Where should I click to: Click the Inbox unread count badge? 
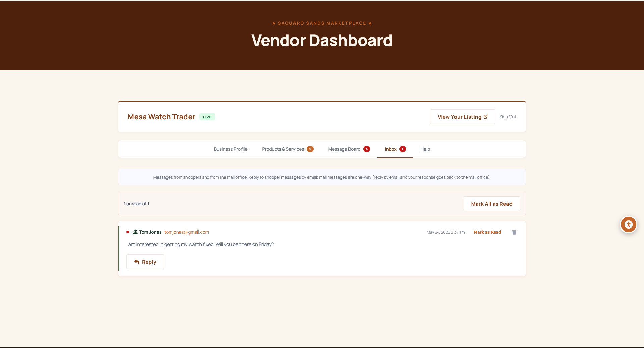click(402, 149)
